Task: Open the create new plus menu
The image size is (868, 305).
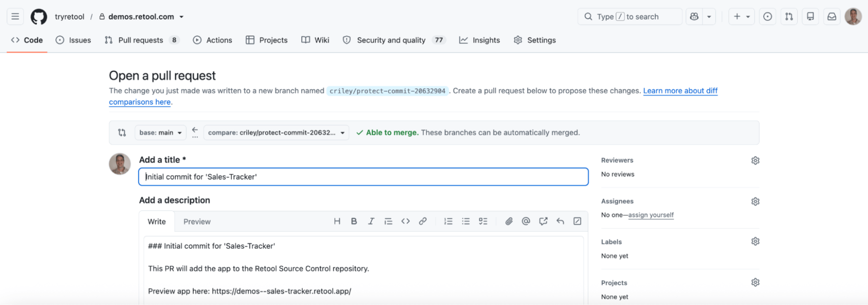Action: click(x=741, y=16)
